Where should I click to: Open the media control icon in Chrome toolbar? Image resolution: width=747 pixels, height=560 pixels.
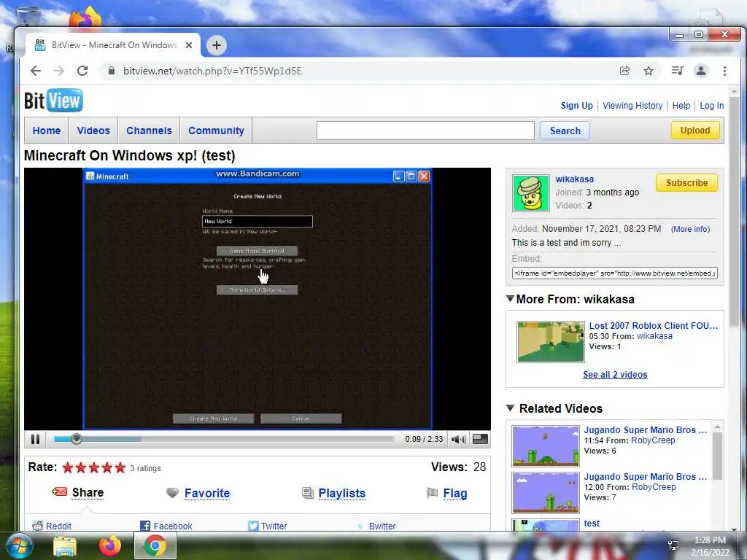click(x=677, y=71)
